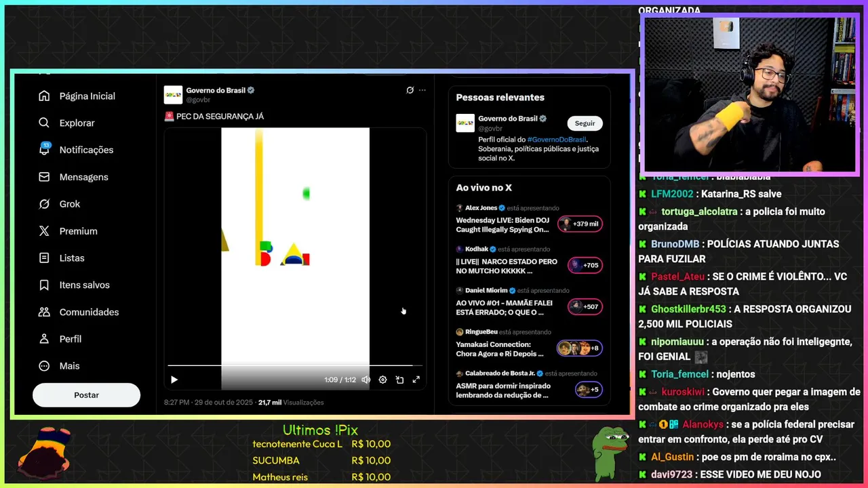Image resolution: width=868 pixels, height=488 pixels.
Task: Click Itens salvos menu label
Action: [x=84, y=285]
